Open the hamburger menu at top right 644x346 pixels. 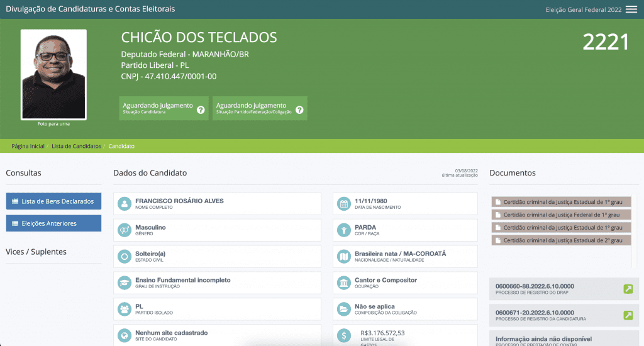[631, 9]
